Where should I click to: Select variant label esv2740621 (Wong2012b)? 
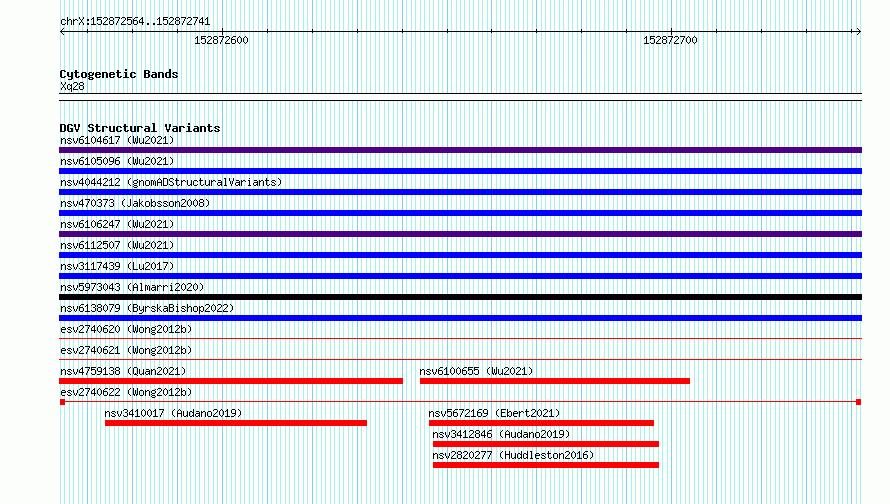click(x=126, y=350)
